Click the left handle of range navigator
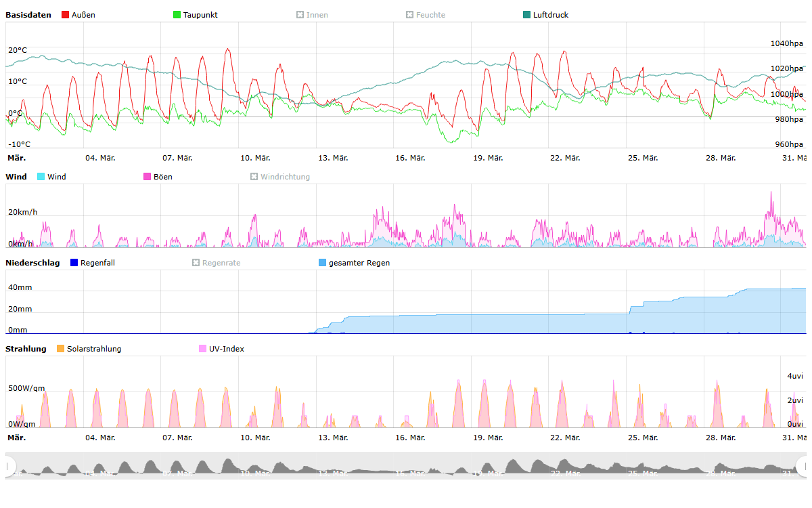812x508 pixels. pyautogui.click(x=9, y=466)
